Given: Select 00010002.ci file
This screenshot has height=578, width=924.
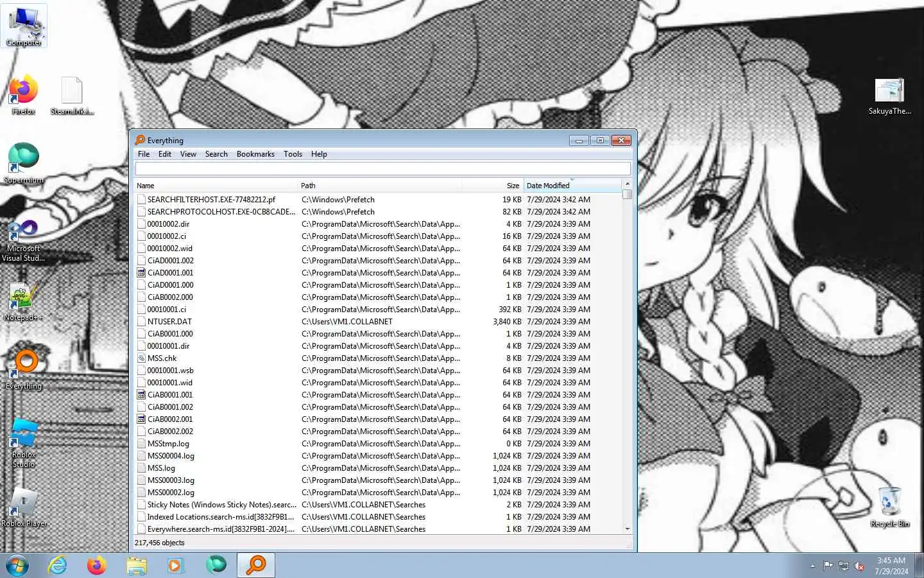Looking at the screenshot, I should [x=166, y=236].
